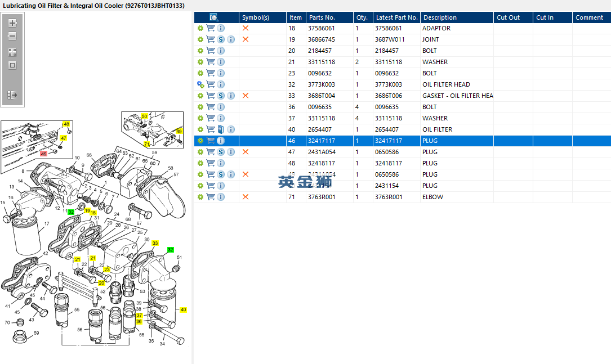Click the cart icon for item 23 BOLT
Viewport: 611px width, 364px height.
(211, 73)
